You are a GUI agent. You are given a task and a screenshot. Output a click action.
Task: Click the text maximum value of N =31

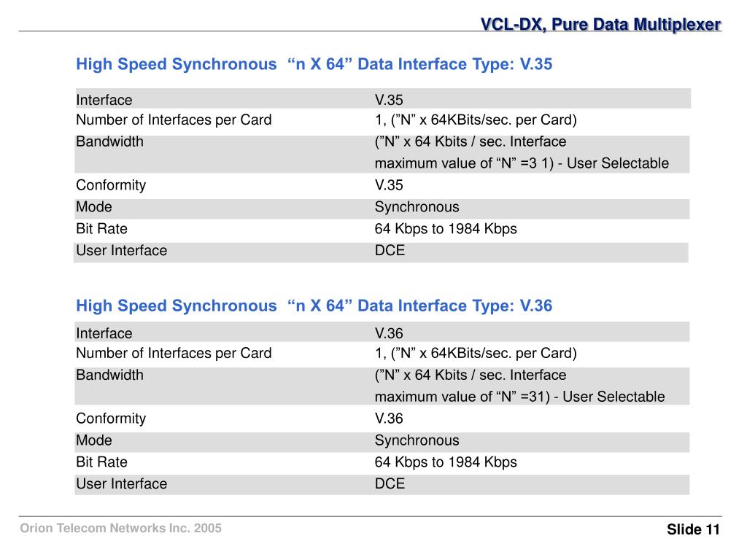tap(462, 397)
